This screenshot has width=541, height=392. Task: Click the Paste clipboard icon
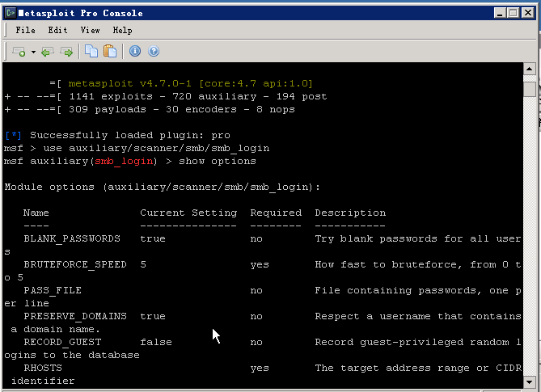tap(110, 52)
